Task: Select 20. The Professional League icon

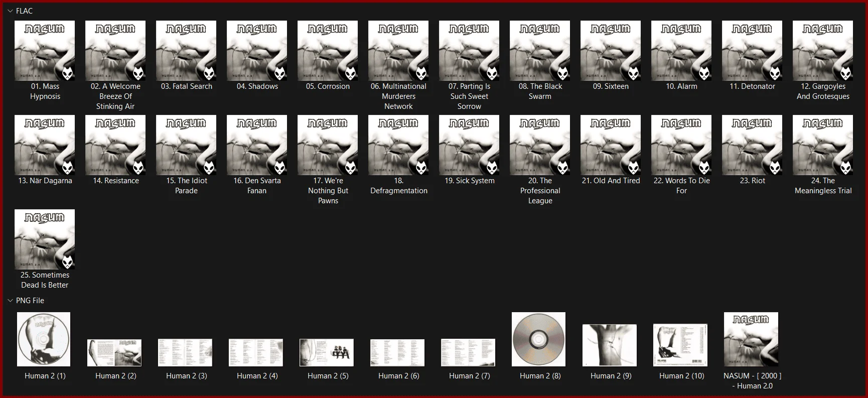Action: pyautogui.click(x=540, y=145)
